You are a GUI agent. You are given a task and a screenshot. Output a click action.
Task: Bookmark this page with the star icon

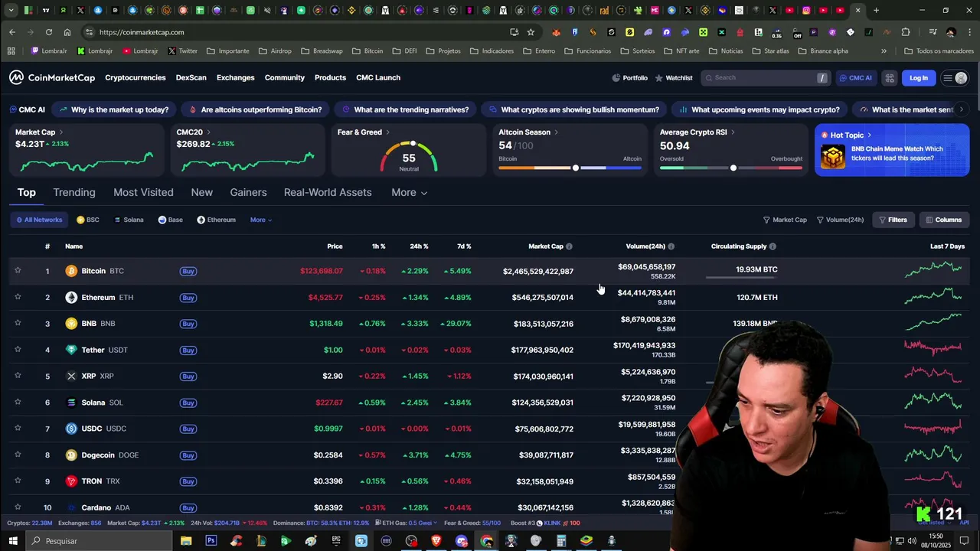531,32
